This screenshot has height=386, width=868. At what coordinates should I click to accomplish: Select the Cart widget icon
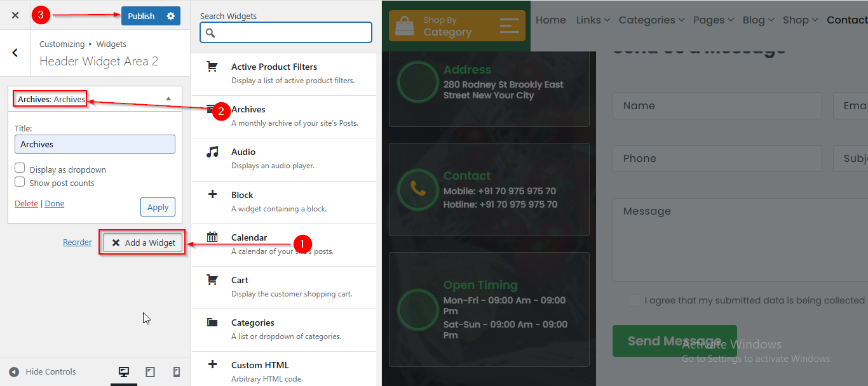(212, 280)
